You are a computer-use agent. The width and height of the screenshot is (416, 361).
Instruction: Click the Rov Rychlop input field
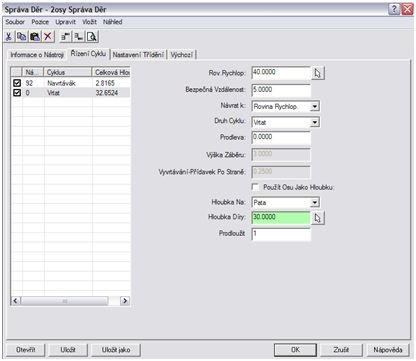click(x=281, y=73)
